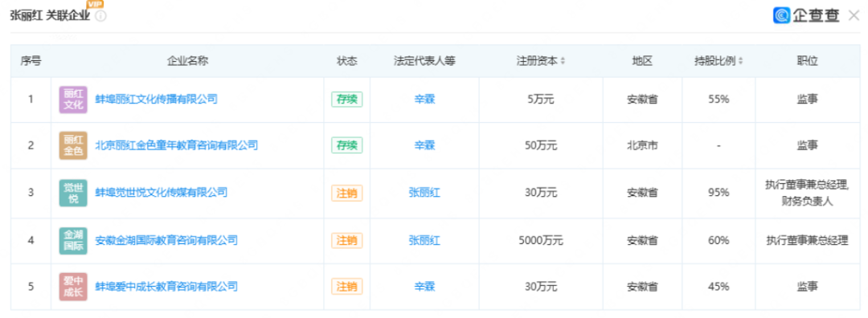Image resolution: width=868 pixels, height=318 pixels.
Task: Click 注销 status tag for 金湖国际
Action: tap(347, 240)
